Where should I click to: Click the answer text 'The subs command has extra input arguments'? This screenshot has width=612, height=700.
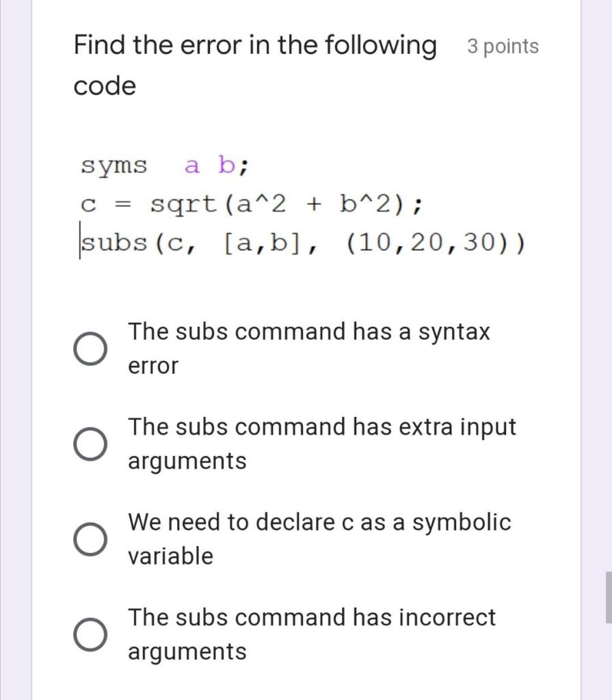pos(321,443)
